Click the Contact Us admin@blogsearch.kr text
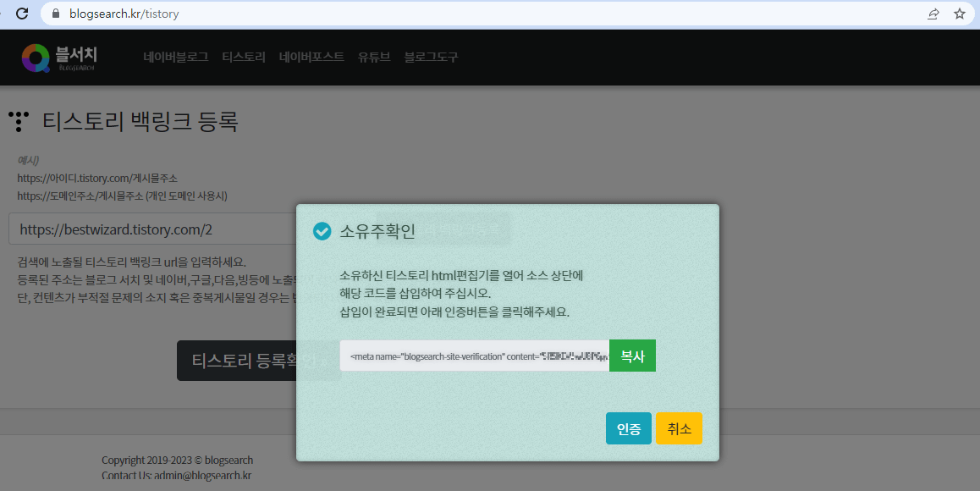The width and height of the screenshot is (980, 491). coord(176,476)
